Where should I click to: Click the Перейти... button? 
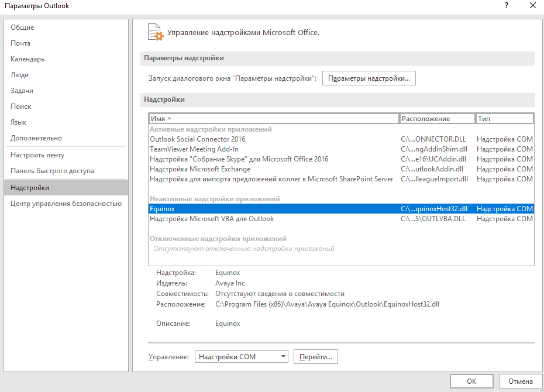pos(316,357)
